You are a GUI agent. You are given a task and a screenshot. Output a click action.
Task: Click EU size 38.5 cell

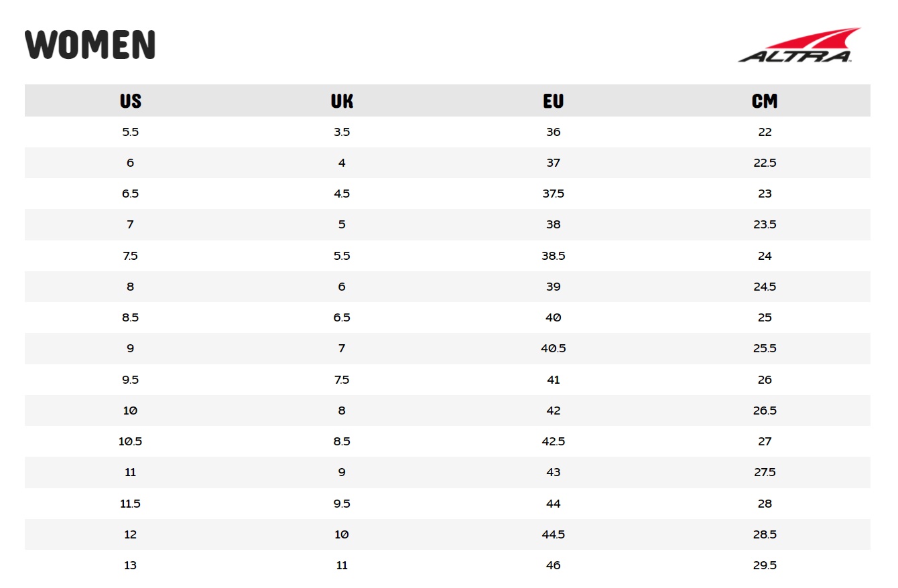tap(553, 256)
